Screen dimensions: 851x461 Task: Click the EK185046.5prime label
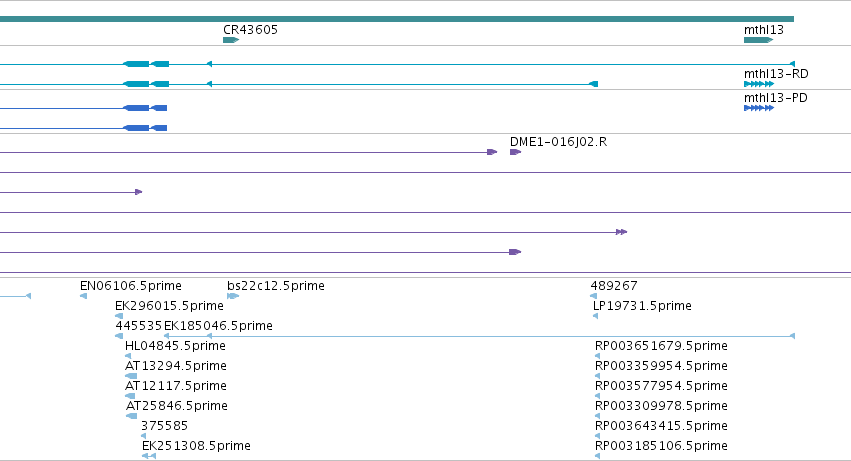tap(218, 326)
